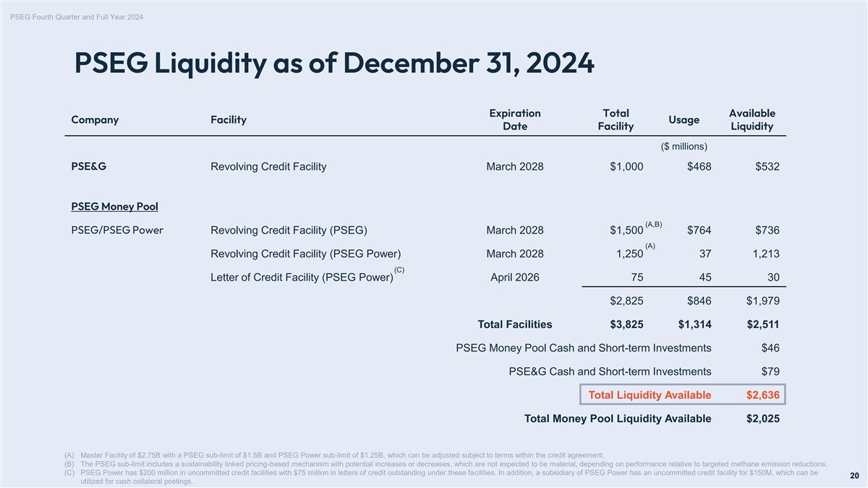Click the "Expiration Date" column header
Image resolution: width=868 pixels, height=488 pixels.
click(x=515, y=120)
